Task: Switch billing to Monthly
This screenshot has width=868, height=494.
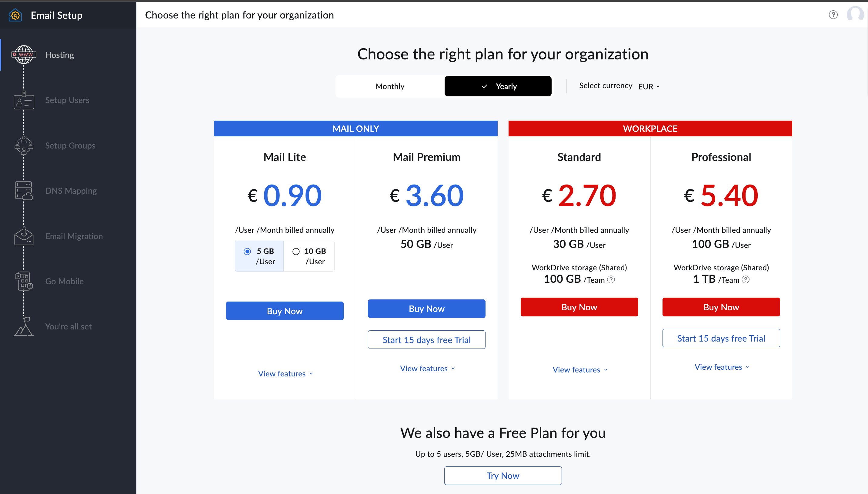Action: pos(390,86)
